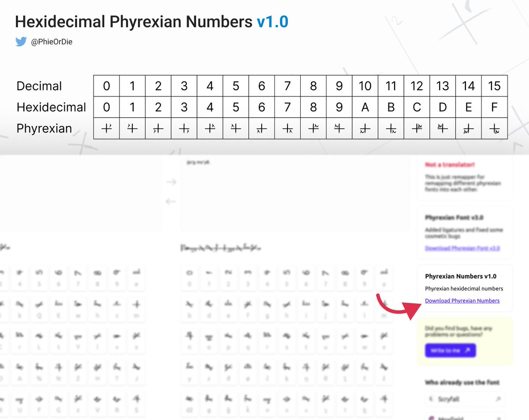The width and height of the screenshot is (529, 420).
Task: Click the Phyrexian glyph for hex B
Action: tap(391, 129)
